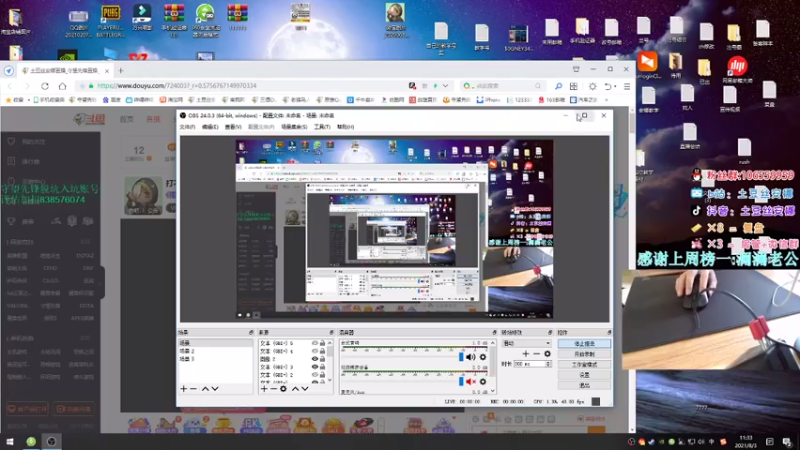Open settings gear for first mixer channel

pos(483,357)
